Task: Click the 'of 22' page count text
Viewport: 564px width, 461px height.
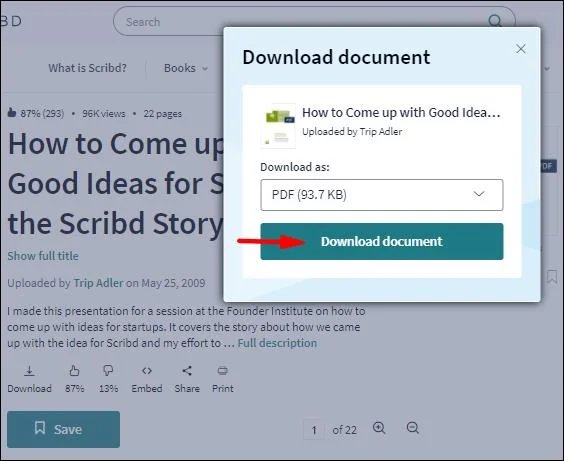Action: (x=344, y=430)
